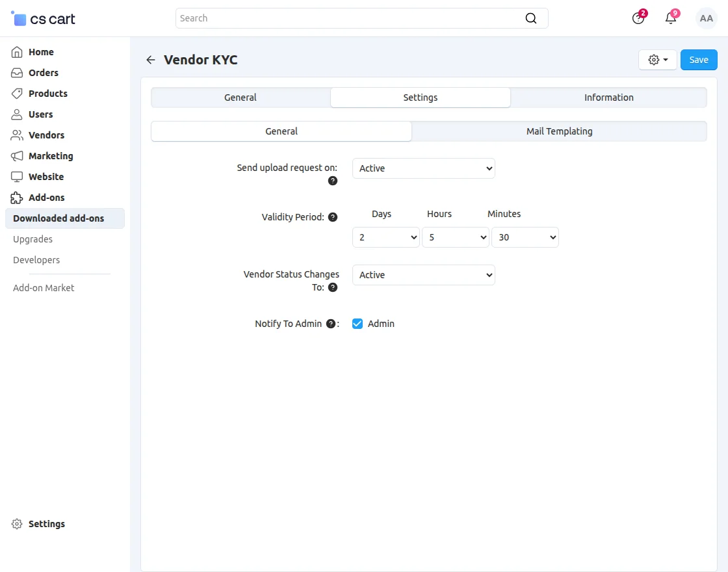Click the Marketing megaphone icon
Image resolution: width=728 pixels, height=572 pixels.
point(17,155)
